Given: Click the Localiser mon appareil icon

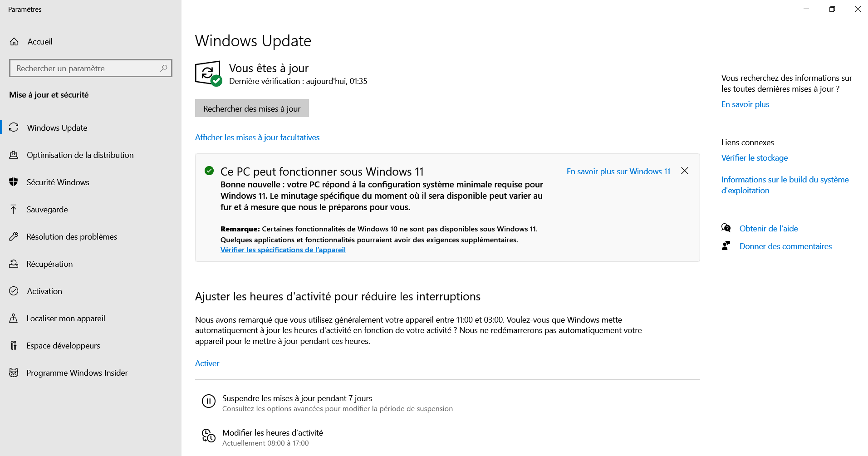Looking at the screenshot, I should (14, 319).
